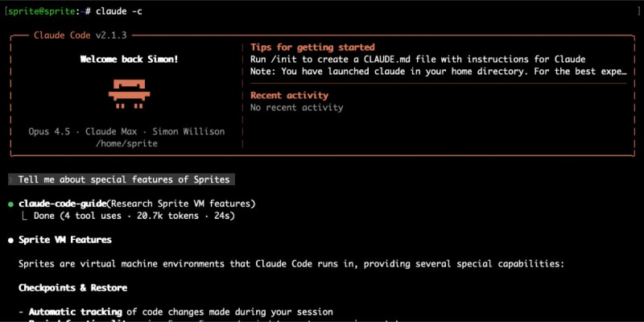Click the "Welcome back Simon!" greeting
Screen dimensions: 644x322
[125, 60]
